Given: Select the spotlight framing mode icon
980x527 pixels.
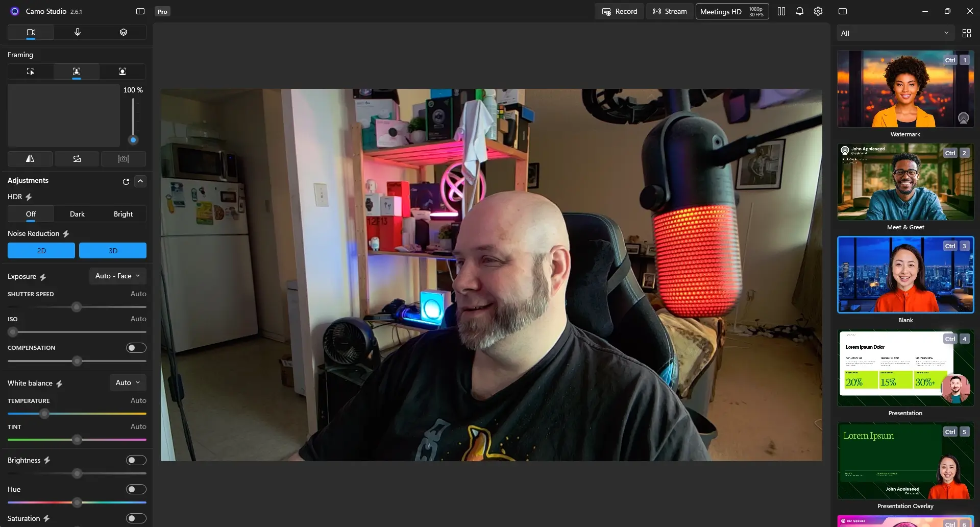Looking at the screenshot, I should pos(122,71).
